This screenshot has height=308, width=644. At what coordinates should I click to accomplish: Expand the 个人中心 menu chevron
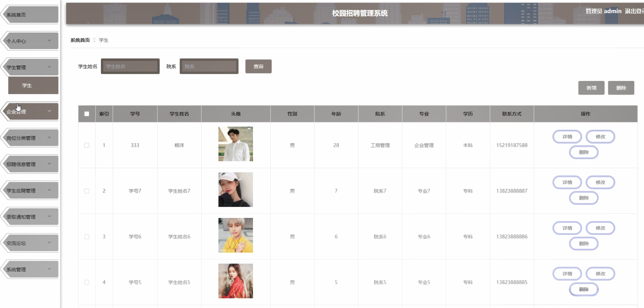[49, 41]
